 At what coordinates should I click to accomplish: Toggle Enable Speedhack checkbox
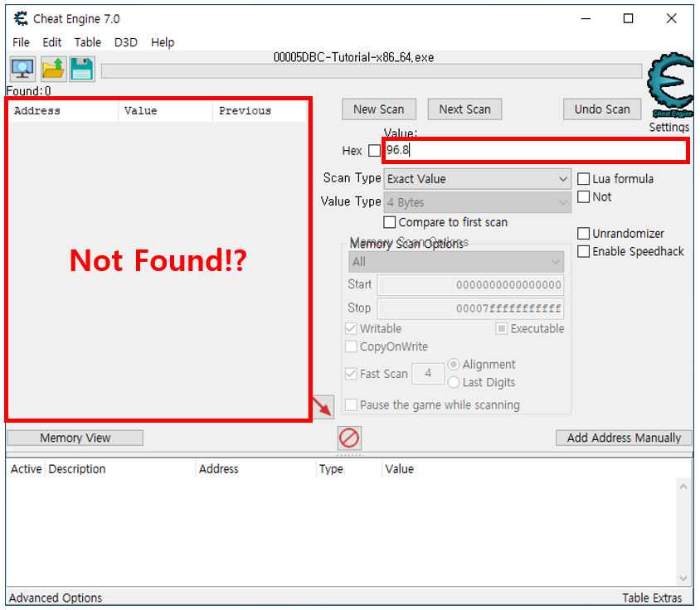click(x=584, y=251)
